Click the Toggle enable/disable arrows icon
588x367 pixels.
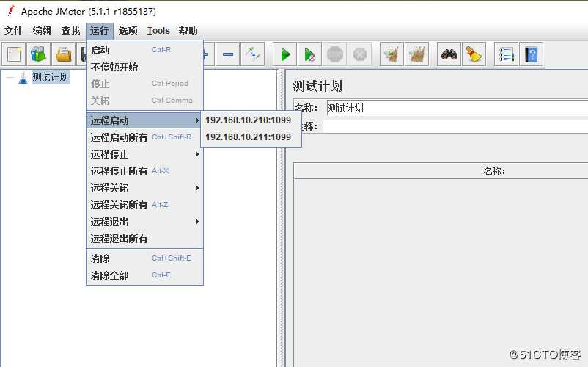[x=253, y=54]
